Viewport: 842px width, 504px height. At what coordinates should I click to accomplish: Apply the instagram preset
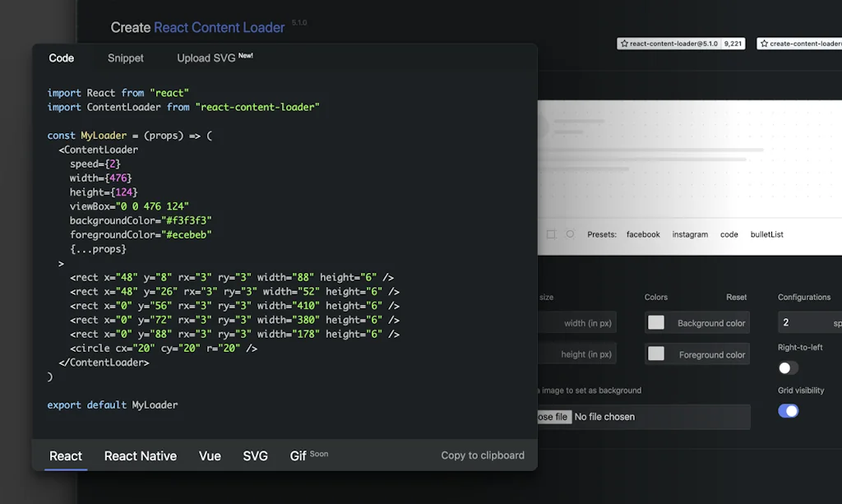690,234
